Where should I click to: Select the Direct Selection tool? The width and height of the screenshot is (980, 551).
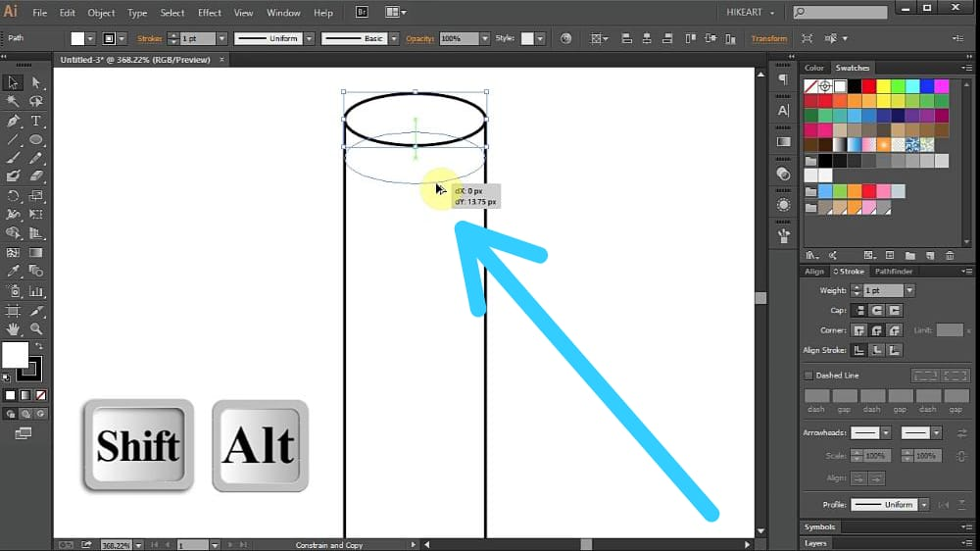click(x=35, y=82)
